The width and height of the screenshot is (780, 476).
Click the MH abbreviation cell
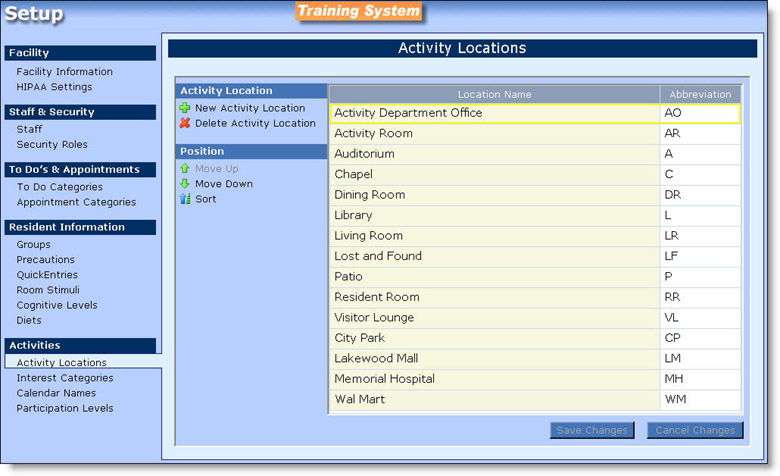(700, 379)
